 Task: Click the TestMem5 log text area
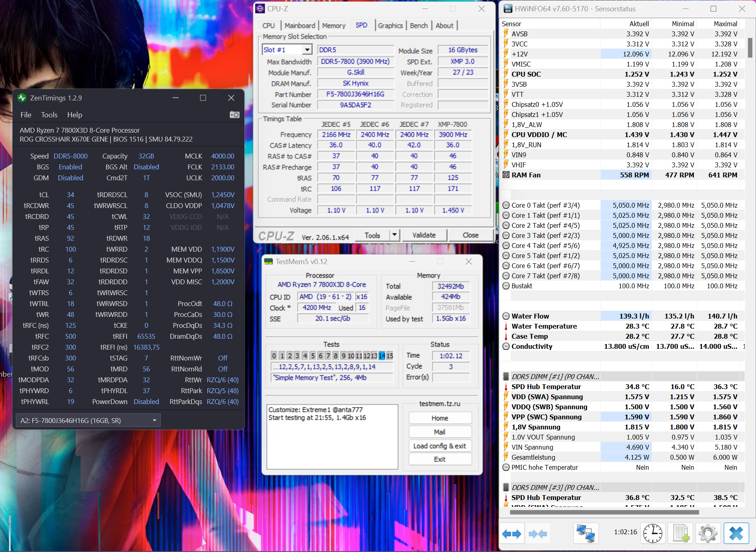(x=332, y=437)
